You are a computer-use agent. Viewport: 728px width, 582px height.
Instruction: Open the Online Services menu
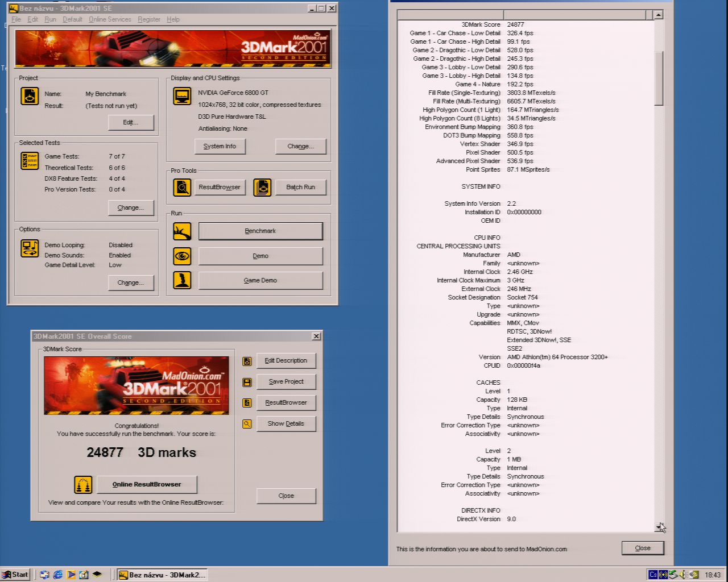[x=110, y=19]
